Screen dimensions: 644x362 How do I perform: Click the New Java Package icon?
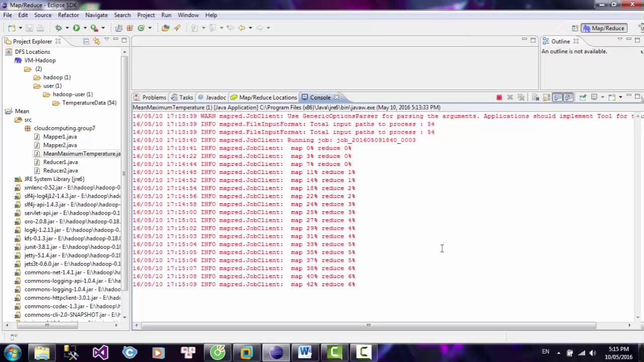coord(130,28)
